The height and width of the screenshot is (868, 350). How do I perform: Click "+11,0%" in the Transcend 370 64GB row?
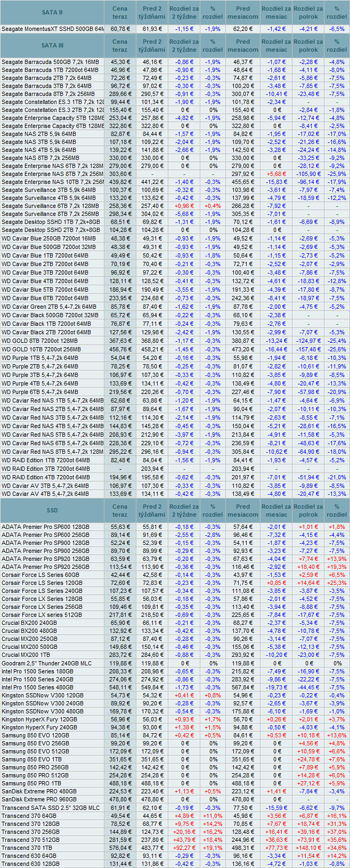(x=213, y=816)
